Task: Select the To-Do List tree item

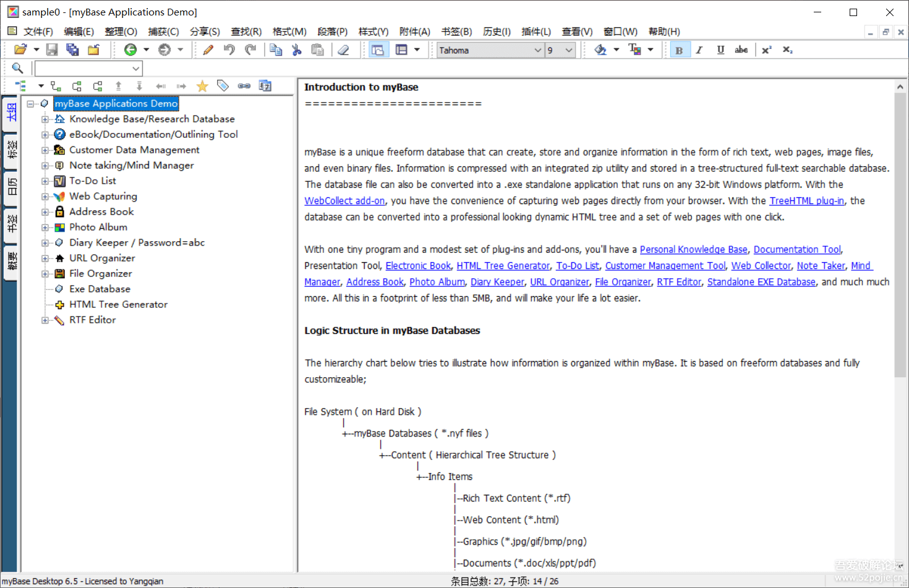Action: coord(93,181)
